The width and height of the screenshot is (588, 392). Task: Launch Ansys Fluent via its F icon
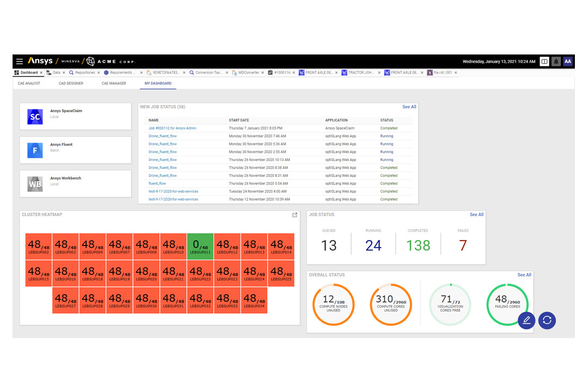click(35, 150)
